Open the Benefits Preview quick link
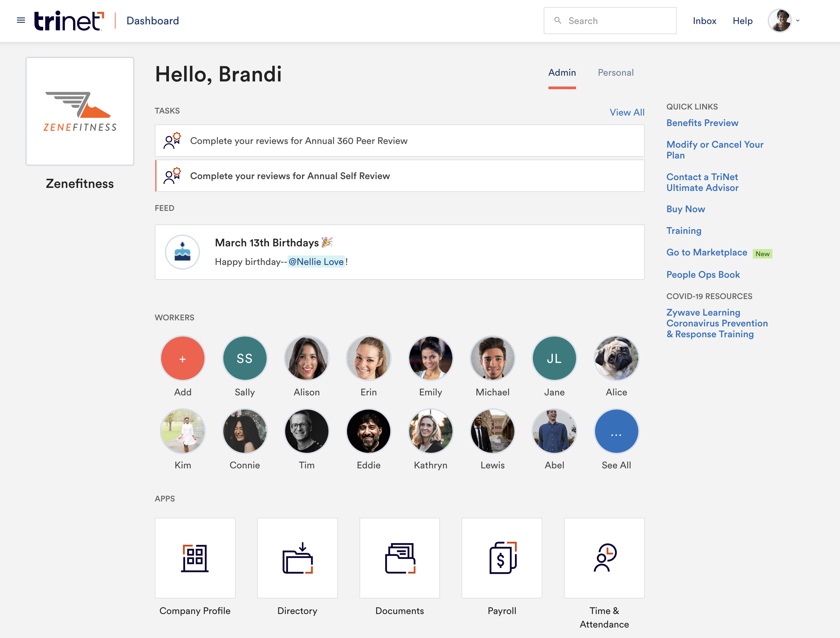Screen dimensions: 840x638 (702, 123)
